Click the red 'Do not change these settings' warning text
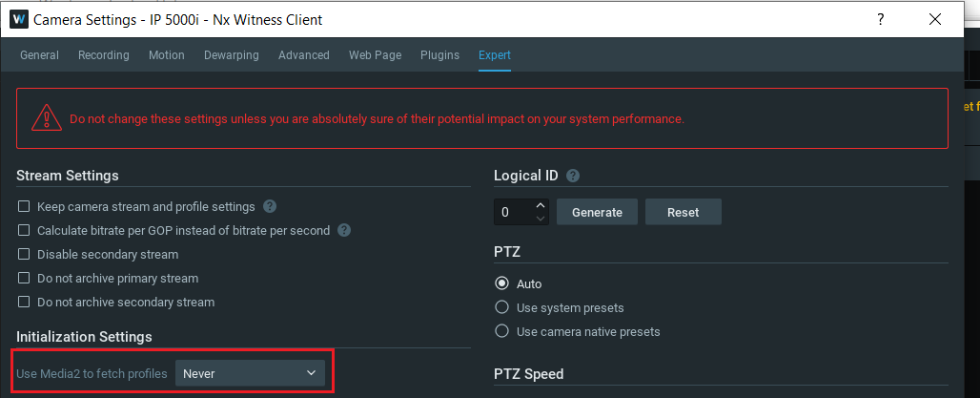Viewport: 980px width, 398px height. point(377,119)
